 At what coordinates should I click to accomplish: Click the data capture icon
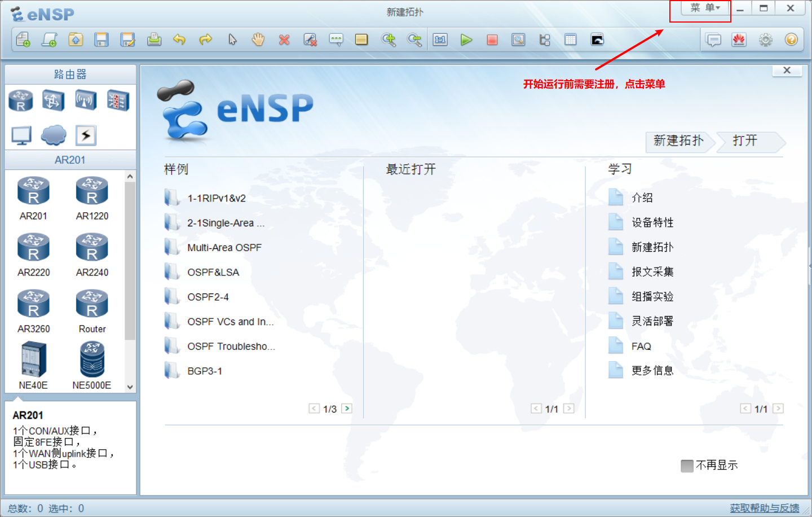[x=518, y=40]
